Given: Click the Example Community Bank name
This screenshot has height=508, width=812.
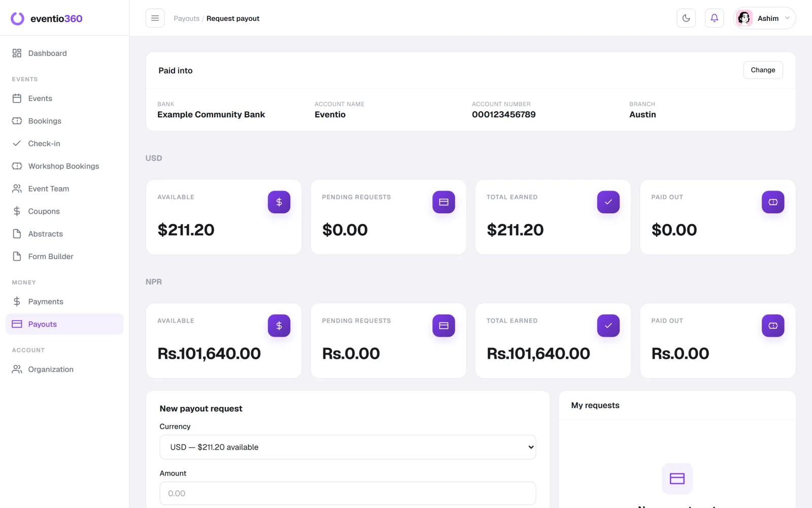Looking at the screenshot, I should click(x=211, y=115).
